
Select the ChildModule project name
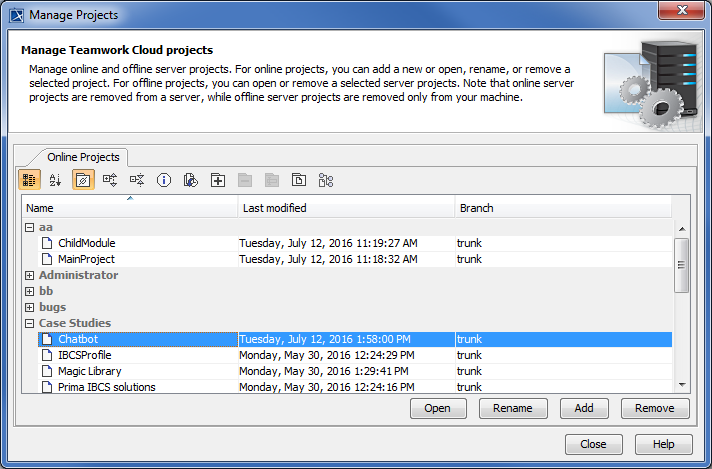[x=86, y=243]
